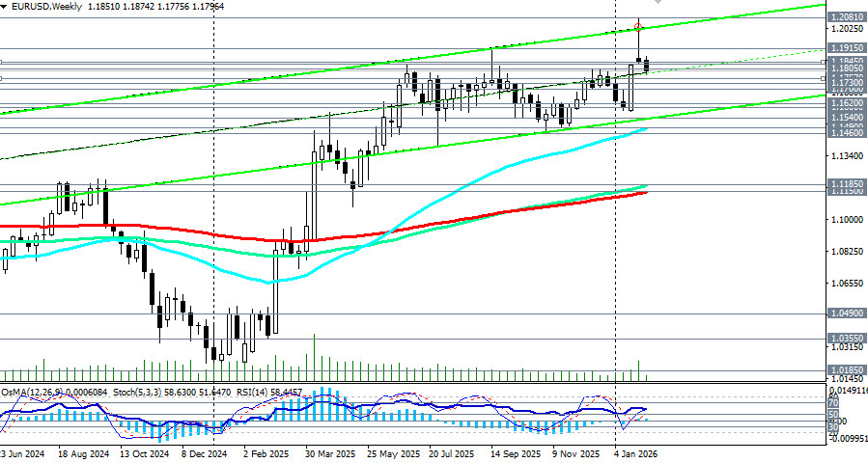
Task: Click the 1.01850 price level label
Action: pos(847,369)
